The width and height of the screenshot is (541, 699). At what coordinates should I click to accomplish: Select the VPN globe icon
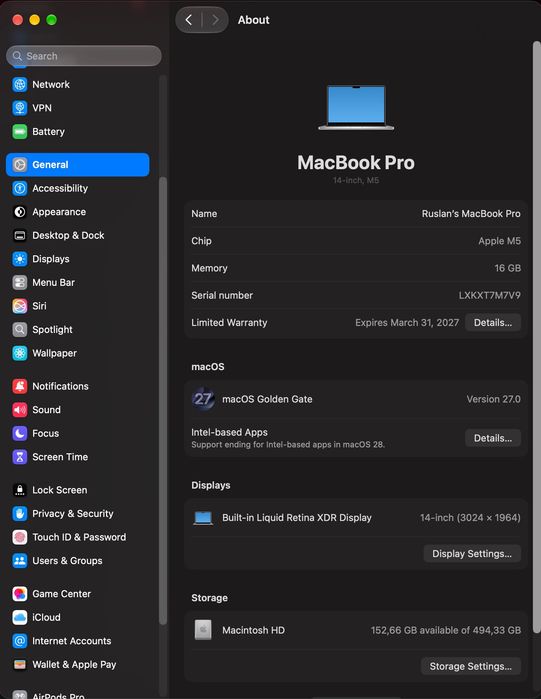(20, 108)
